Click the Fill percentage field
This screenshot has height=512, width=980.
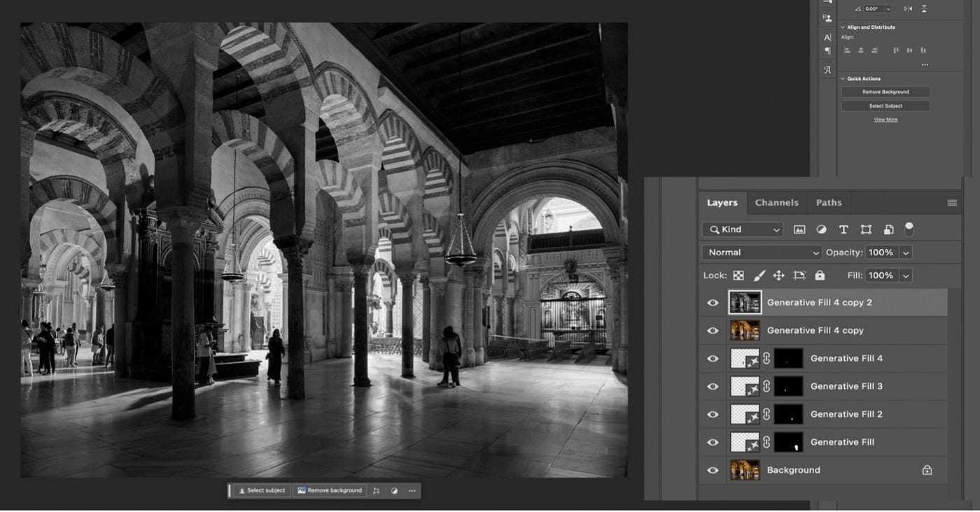(x=882, y=276)
